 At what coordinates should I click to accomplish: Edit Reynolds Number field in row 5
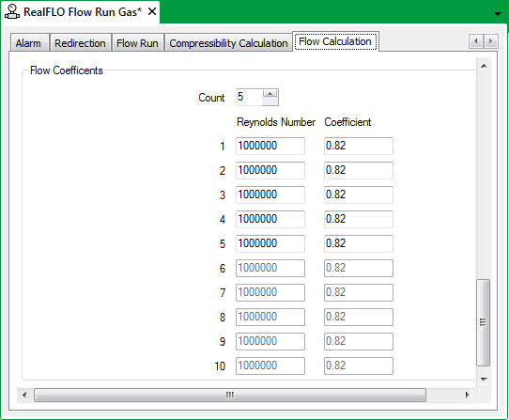[x=270, y=243]
